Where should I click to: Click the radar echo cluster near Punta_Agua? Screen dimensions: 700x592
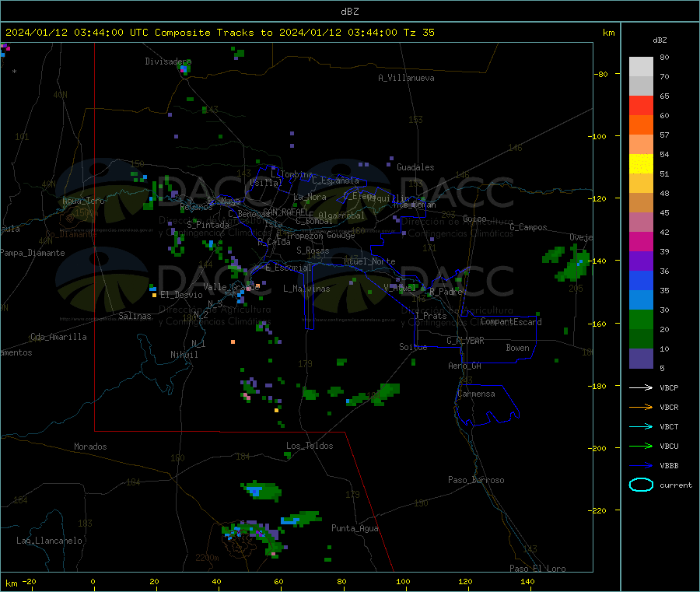click(x=301, y=518)
